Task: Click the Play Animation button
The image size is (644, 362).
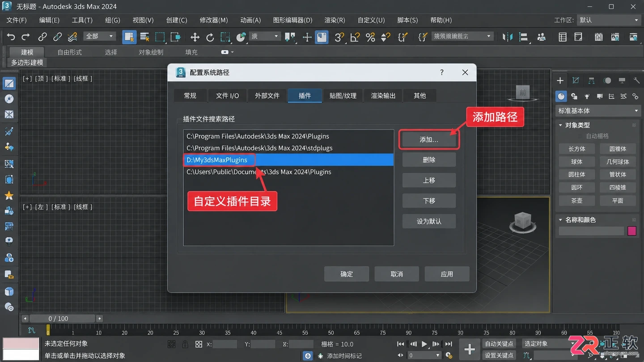Action: point(424,344)
